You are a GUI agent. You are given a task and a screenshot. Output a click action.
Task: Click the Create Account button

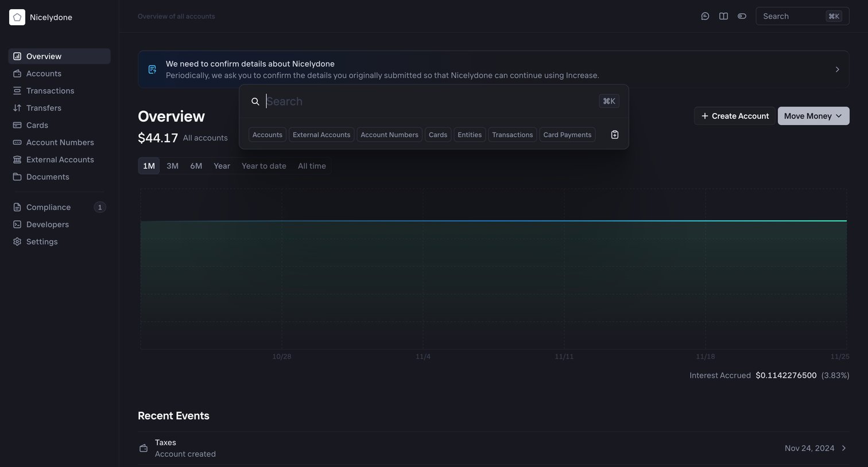[735, 116]
